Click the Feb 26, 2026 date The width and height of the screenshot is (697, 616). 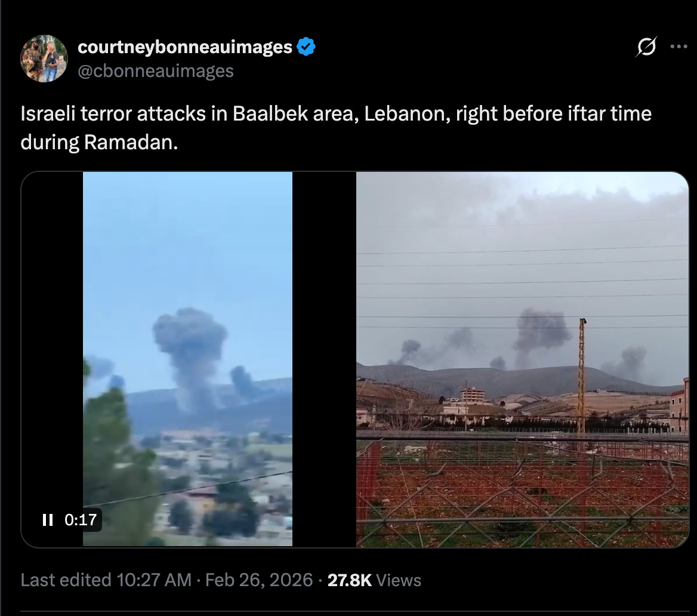tap(259, 580)
